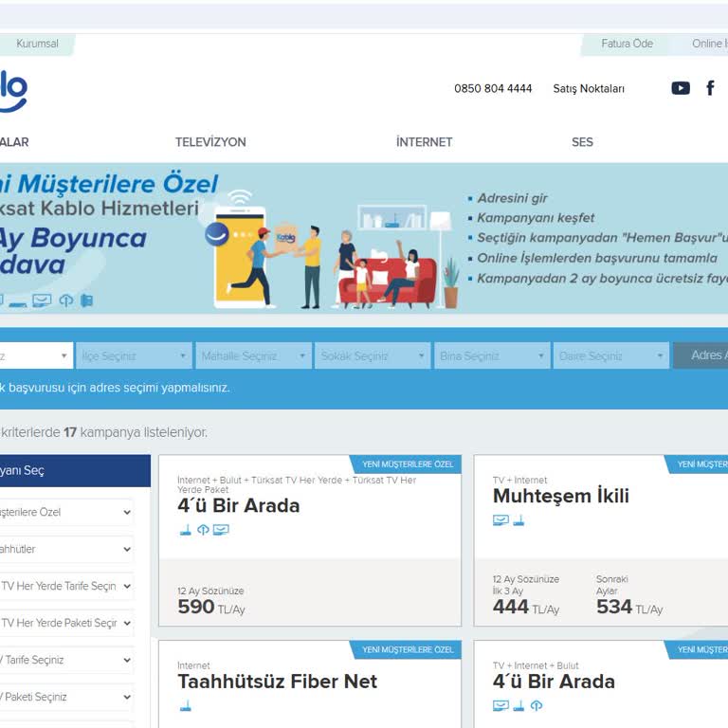Expand Müşterilere Özel filter dropdown
728x728 pixels.
[66, 512]
